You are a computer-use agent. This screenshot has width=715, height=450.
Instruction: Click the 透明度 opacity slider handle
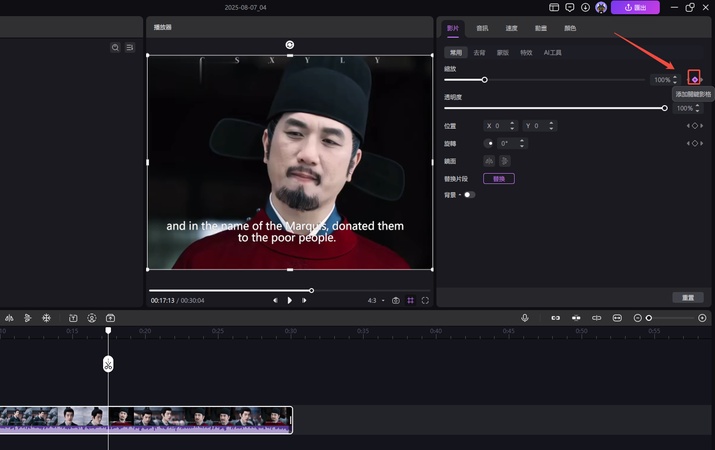coord(664,108)
